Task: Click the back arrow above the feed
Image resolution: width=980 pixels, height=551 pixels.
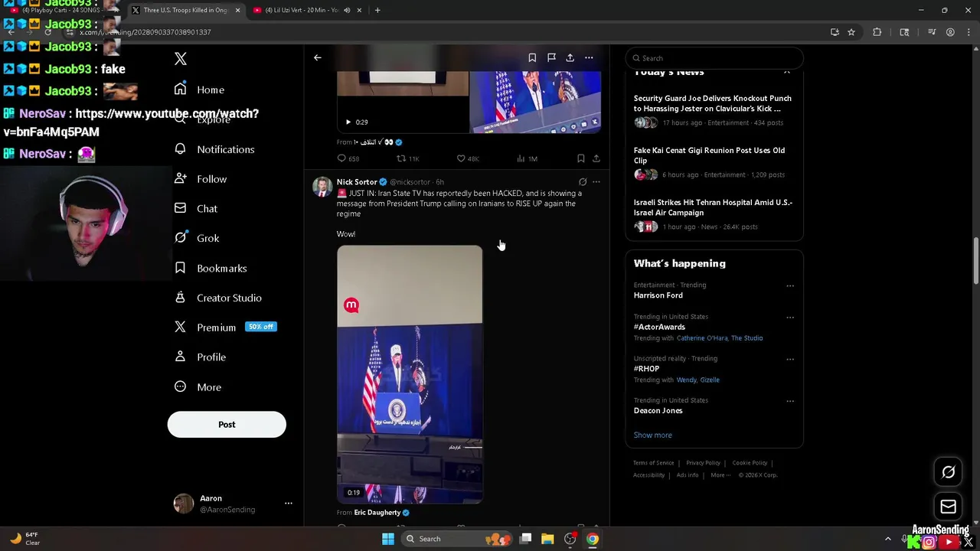Action: [x=317, y=58]
